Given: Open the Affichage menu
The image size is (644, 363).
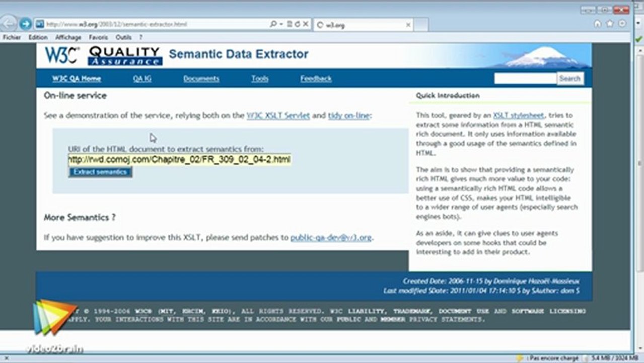Looking at the screenshot, I should point(68,37).
